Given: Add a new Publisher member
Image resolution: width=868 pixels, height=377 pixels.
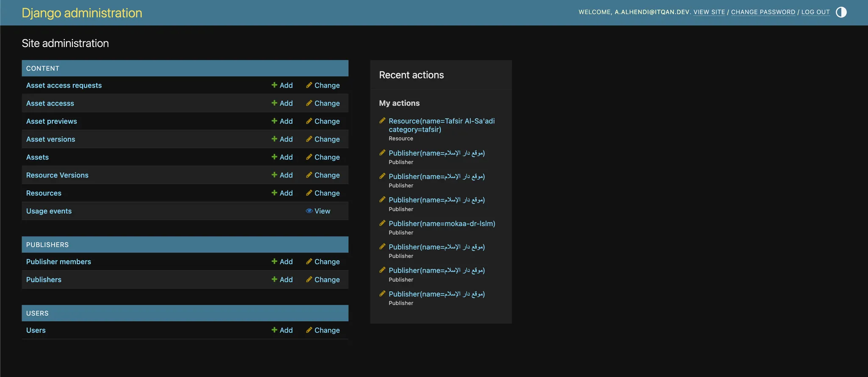Looking at the screenshot, I should point(282,262).
